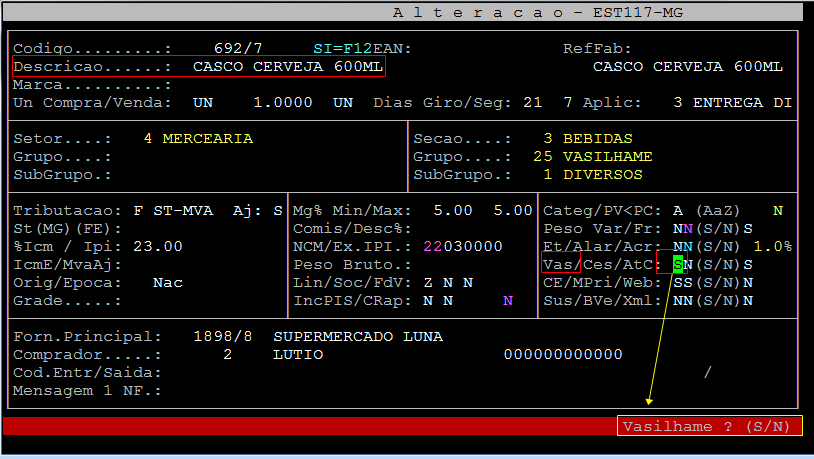Toggle the CE/MPri/Web SS flags
The height and width of the screenshot is (459, 814).
683,282
